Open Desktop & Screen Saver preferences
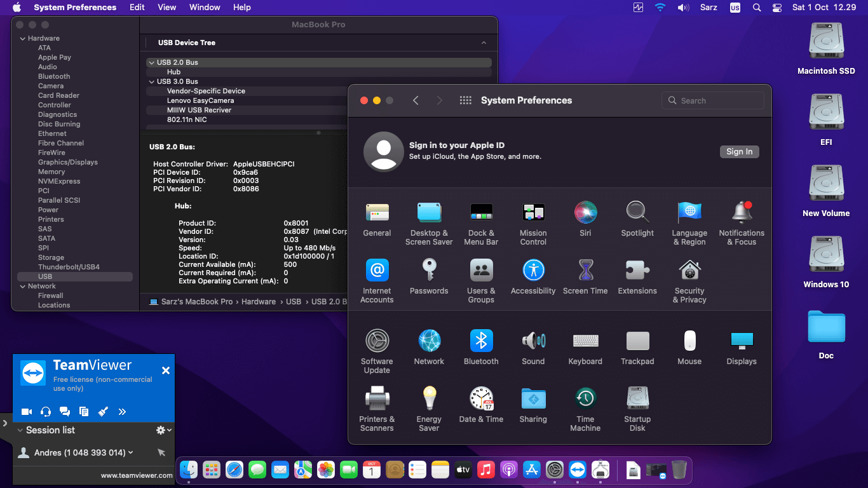Screen dimensions: 868x488 point(429,223)
